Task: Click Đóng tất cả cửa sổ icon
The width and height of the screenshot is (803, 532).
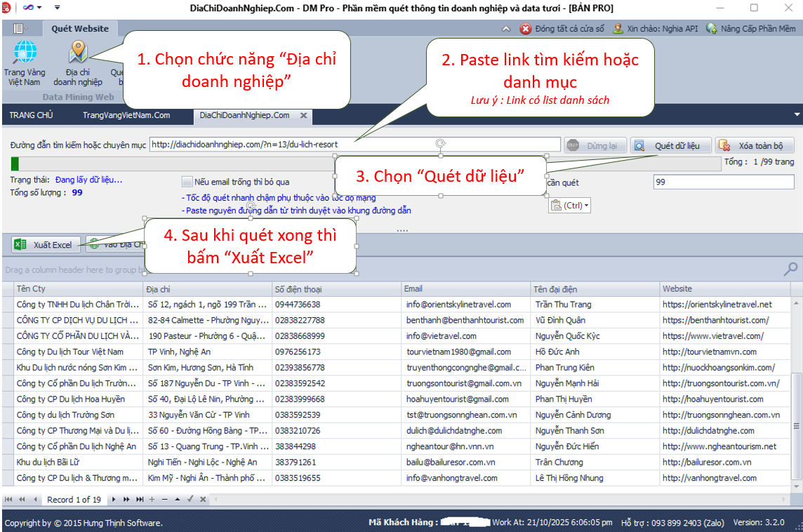Action: [x=526, y=29]
